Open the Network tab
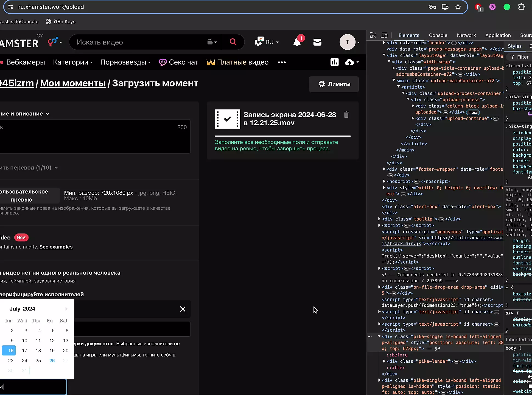 pos(466,35)
